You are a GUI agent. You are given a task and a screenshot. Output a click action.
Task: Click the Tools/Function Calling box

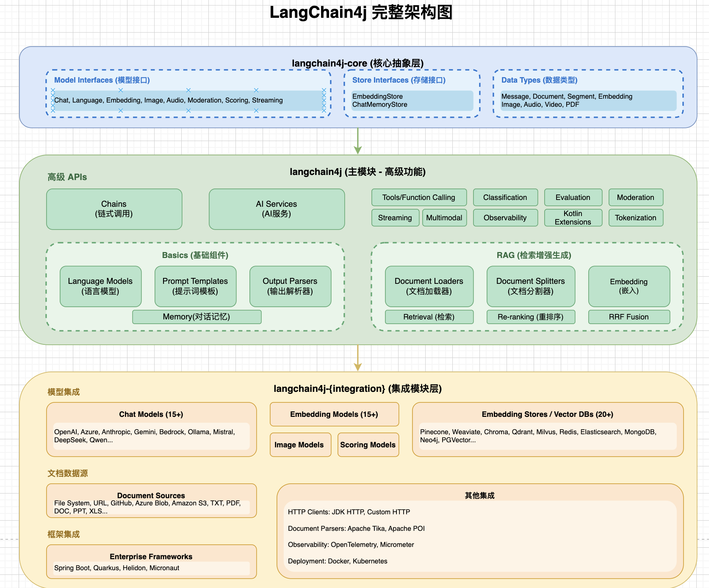pyautogui.click(x=419, y=197)
